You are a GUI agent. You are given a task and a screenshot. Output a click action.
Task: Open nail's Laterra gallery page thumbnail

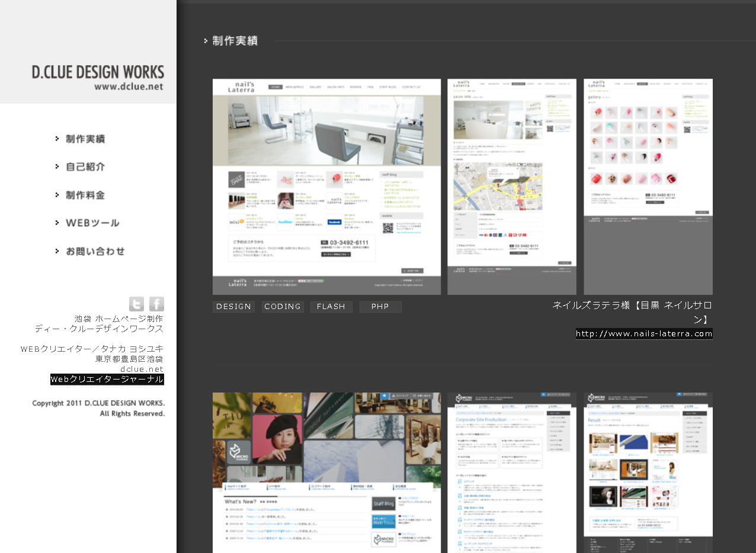click(648, 187)
